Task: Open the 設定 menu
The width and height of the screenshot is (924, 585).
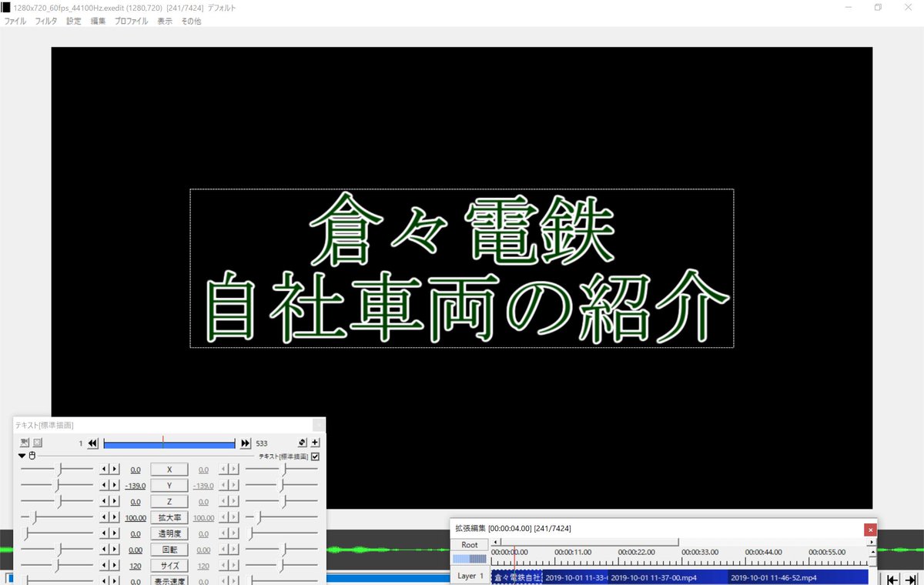Action: [74, 22]
